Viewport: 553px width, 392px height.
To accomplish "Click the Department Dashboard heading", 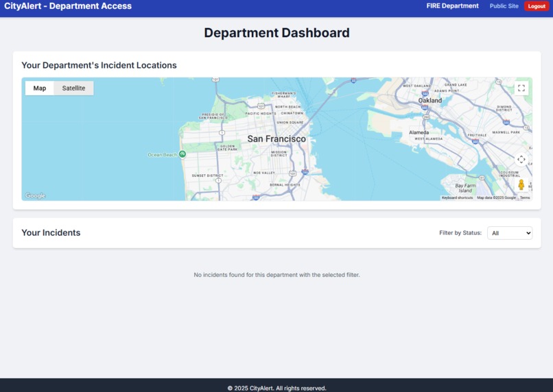I will [x=276, y=33].
